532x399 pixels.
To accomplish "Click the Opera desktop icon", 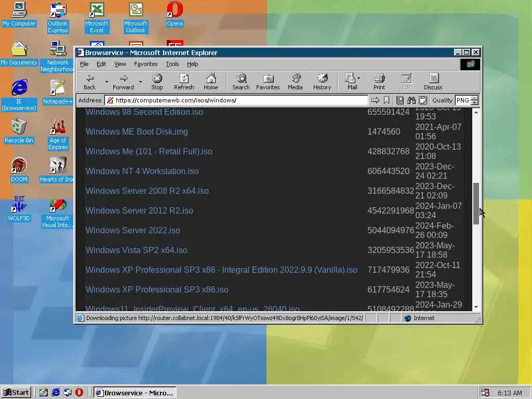I will tap(175, 14).
